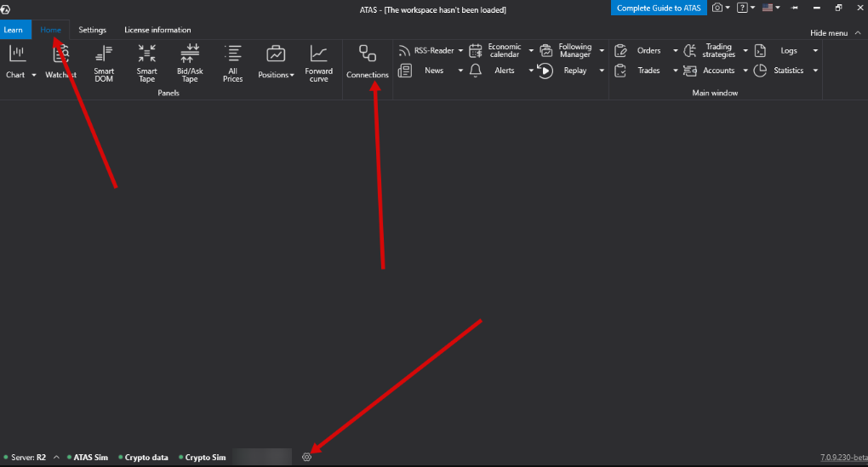The height and width of the screenshot is (467, 868).
Task: Open the Smart DOM panel
Action: pos(104,63)
